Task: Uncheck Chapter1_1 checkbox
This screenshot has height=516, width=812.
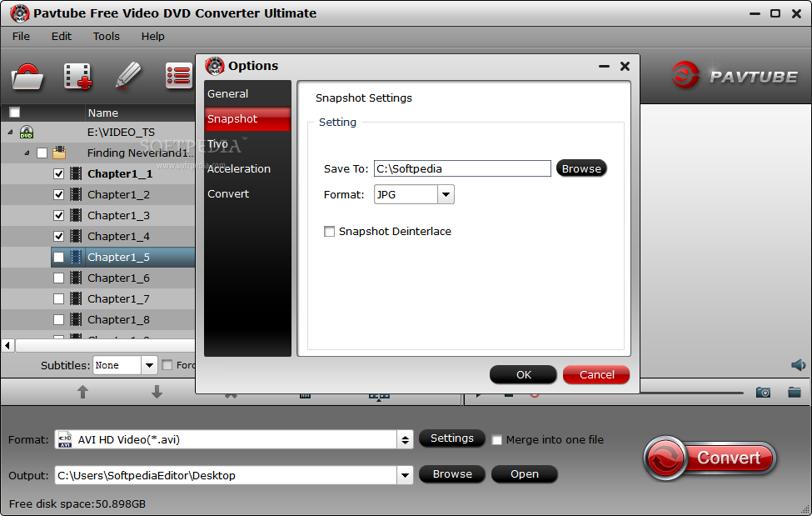Action: pos(58,173)
